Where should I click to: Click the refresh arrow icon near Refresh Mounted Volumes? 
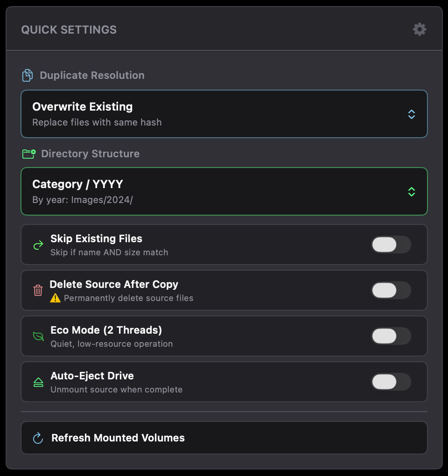pyautogui.click(x=38, y=438)
